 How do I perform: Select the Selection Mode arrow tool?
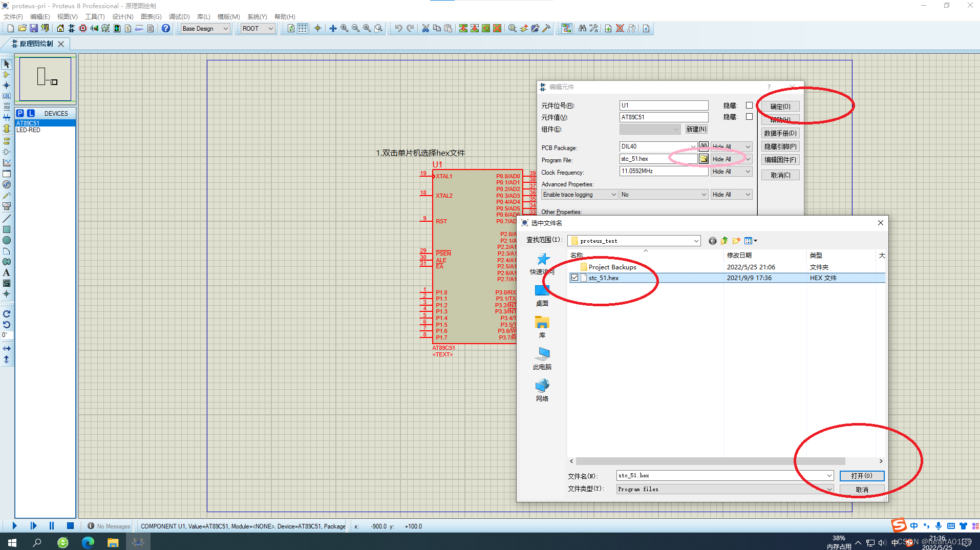7,64
